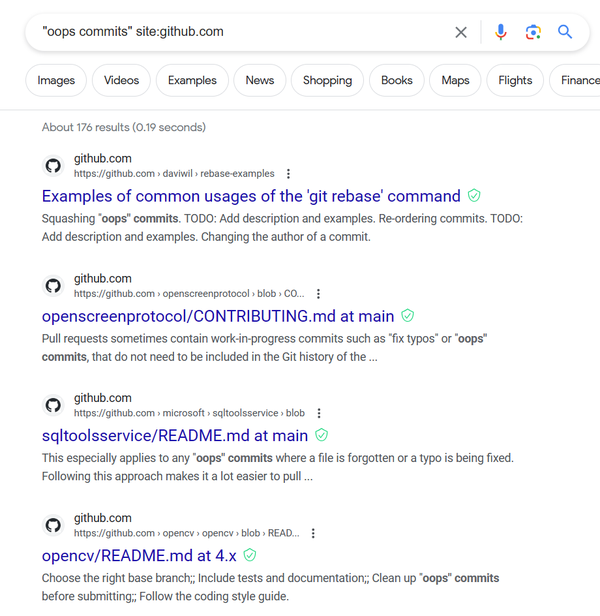Open the opencv/README.md at 4.x link
The height and width of the screenshot is (616, 600).
pyautogui.click(x=139, y=556)
